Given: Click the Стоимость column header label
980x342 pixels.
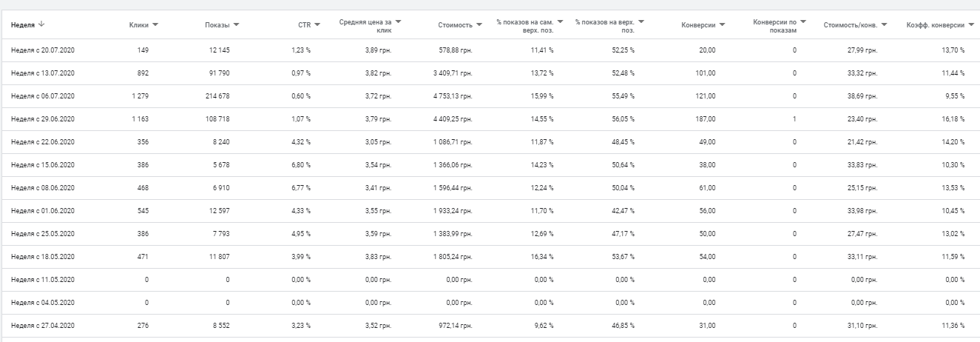Looking at the screenshot, I should [x=454, y=25].
